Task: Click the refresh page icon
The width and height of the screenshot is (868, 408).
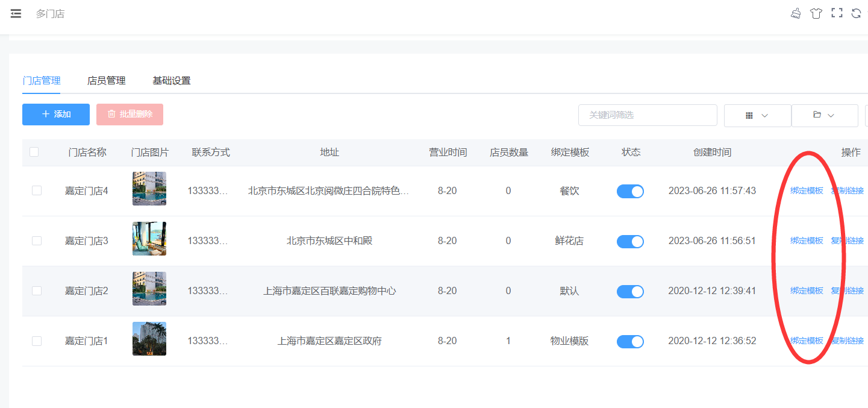Action: (x=856, y=13)
